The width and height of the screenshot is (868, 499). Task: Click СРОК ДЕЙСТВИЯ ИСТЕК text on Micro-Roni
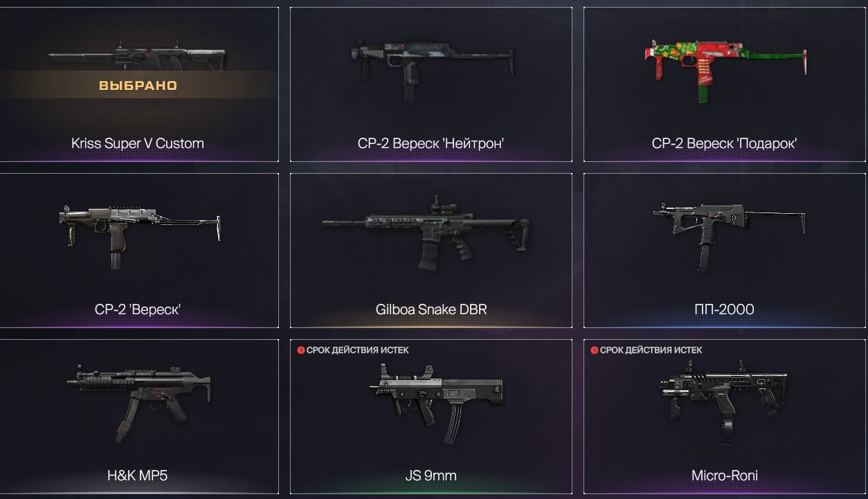pos(651,350)
